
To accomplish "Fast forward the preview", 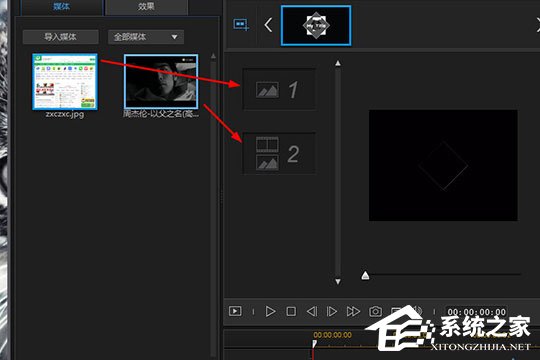I will (x=353, y=311).
